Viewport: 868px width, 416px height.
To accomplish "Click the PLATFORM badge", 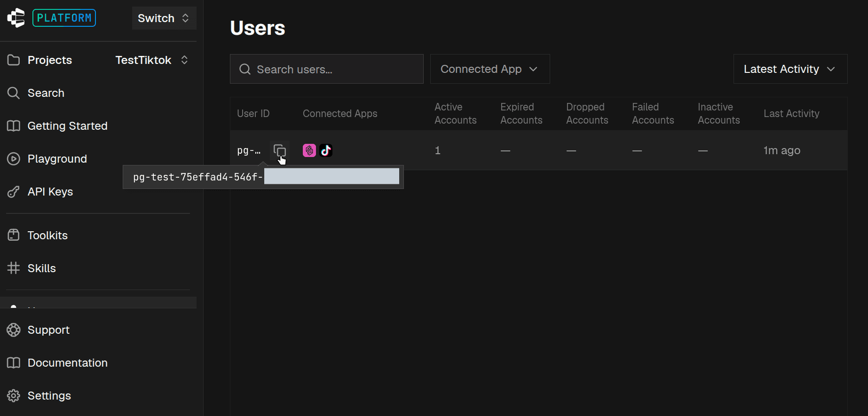I will coord(64,18).
